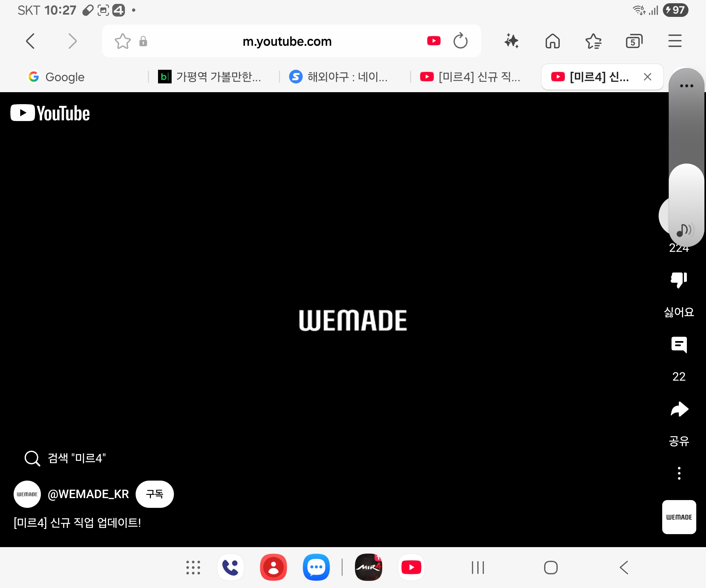Tap the share arrow icon
Screen dimensions: 706x588
coord(678,409)
